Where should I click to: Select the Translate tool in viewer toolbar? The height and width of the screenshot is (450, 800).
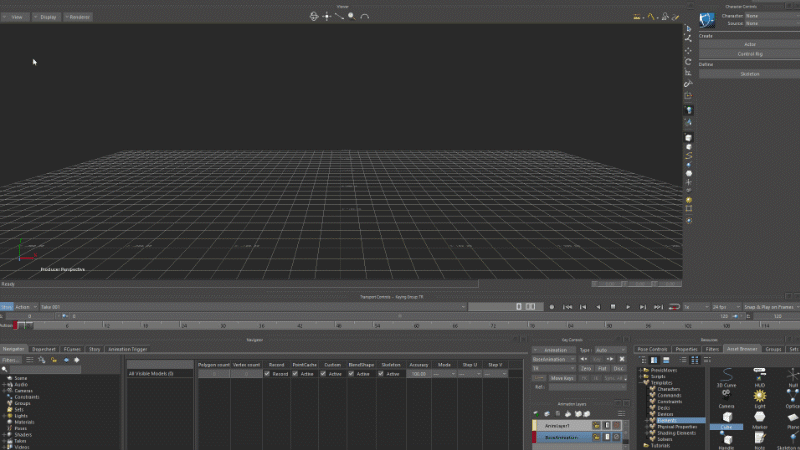click(688, 50)
